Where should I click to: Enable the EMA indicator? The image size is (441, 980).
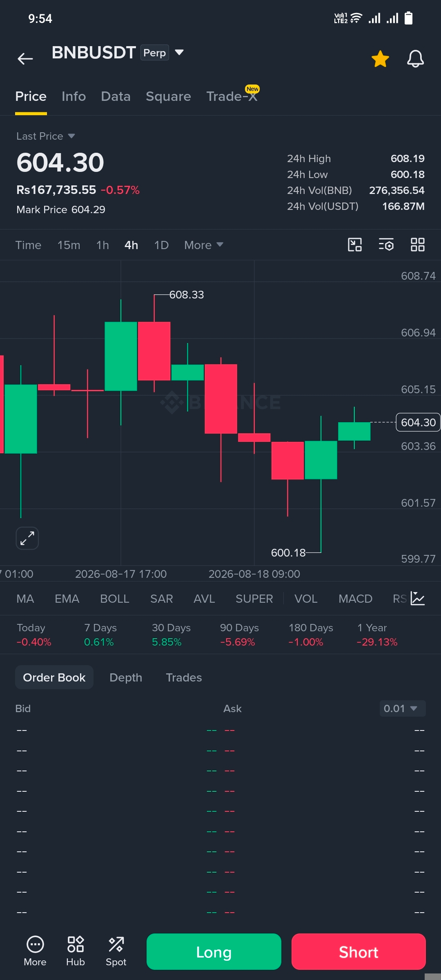(67, 599)
